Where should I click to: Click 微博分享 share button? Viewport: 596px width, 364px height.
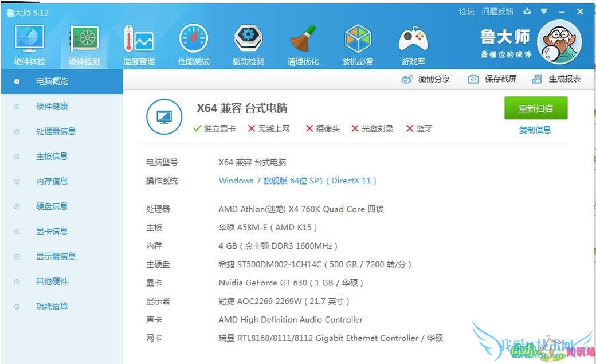click(x=426, y=79)
